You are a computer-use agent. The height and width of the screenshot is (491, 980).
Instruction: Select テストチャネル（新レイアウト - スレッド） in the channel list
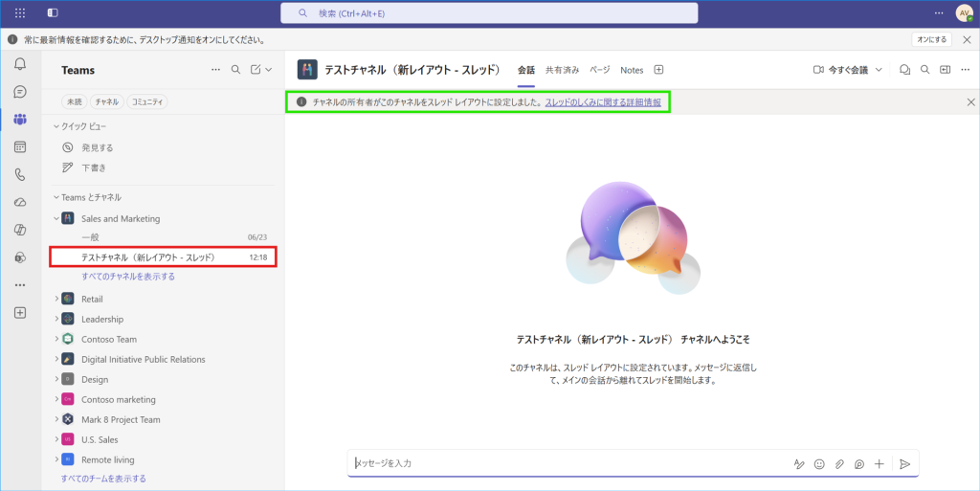[163, 257]
